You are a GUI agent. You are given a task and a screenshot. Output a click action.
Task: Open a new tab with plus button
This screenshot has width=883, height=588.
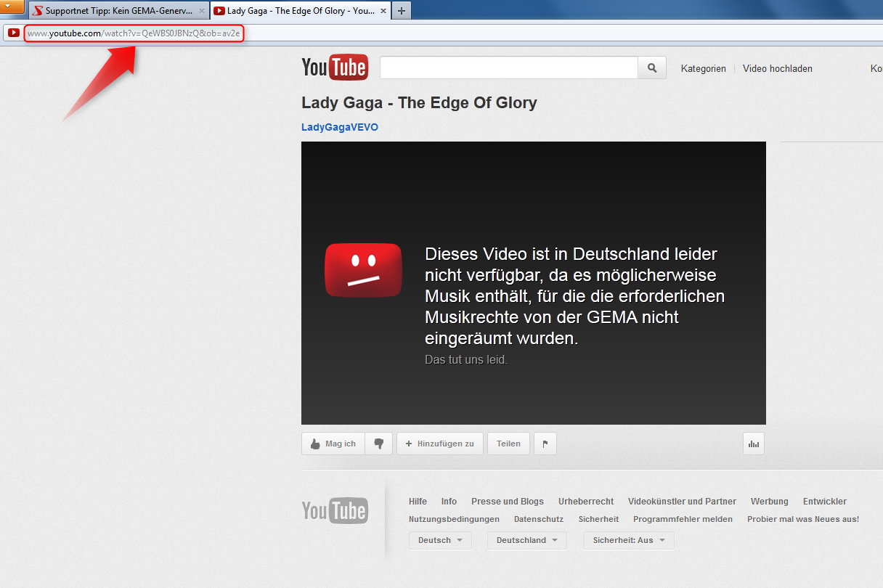[402, 11]
